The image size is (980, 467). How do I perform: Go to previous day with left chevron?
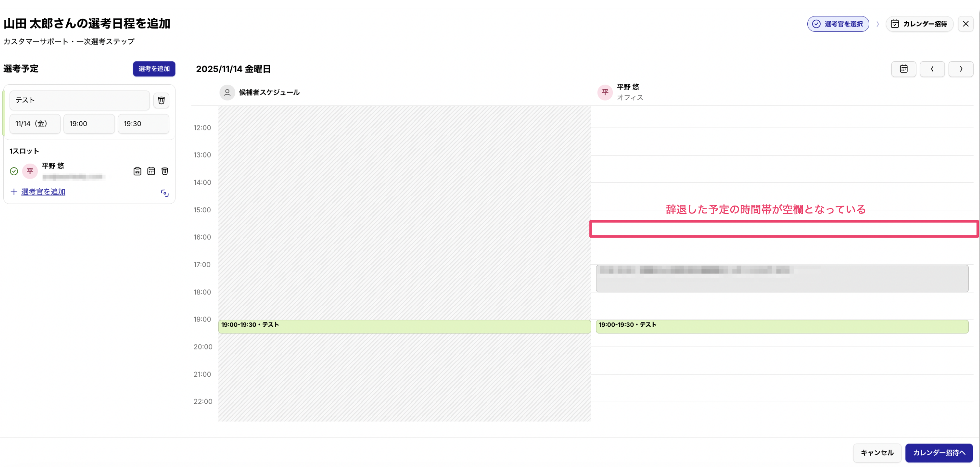pos(932,69)
